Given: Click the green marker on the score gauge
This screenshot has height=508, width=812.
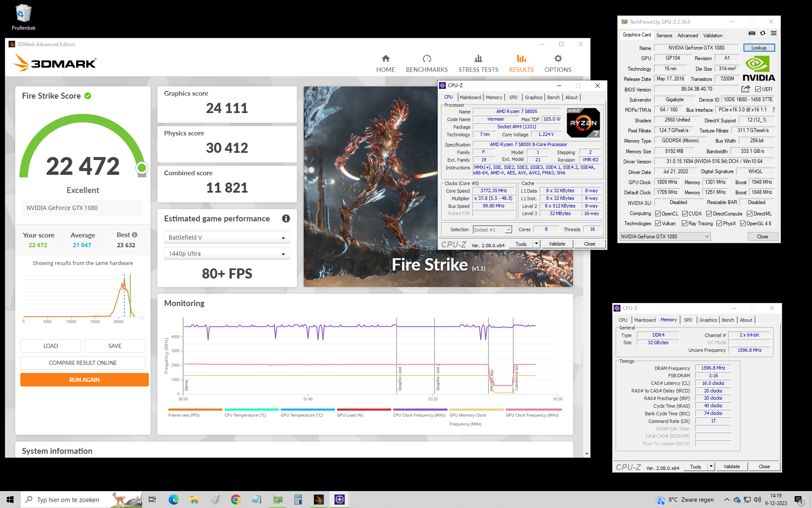Looking at the screenshot, I should click(x=142, y=168).
